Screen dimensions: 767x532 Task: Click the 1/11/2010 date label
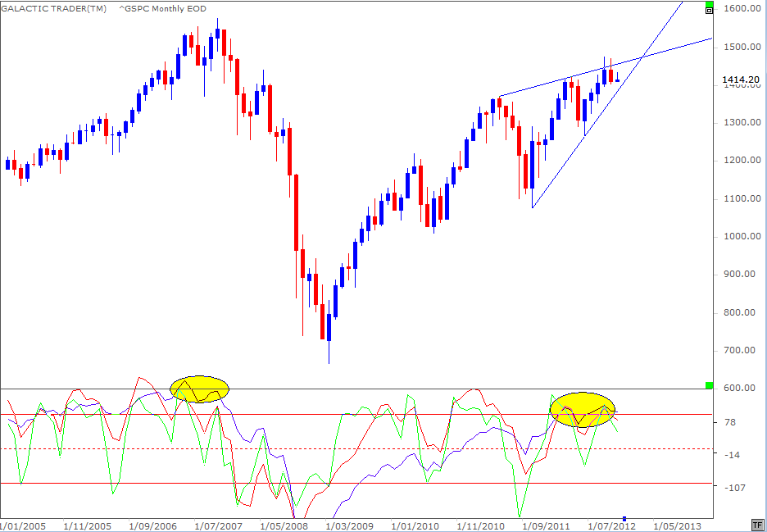point(481,526)
